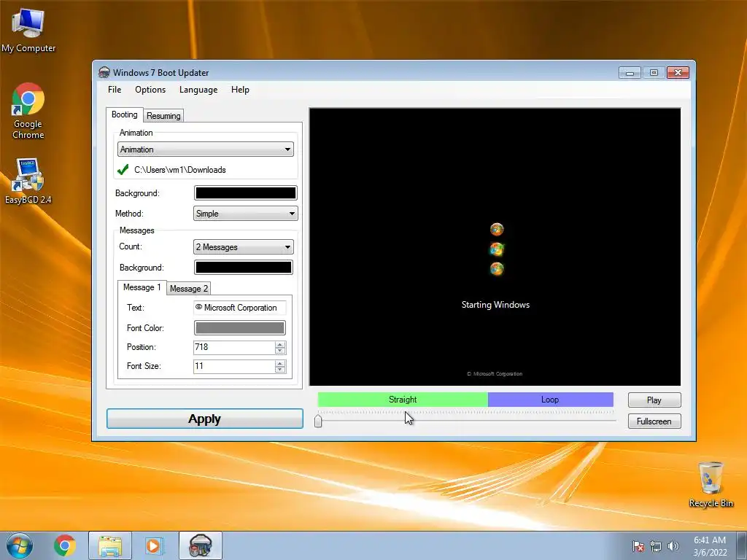This screenshot has width=747, height=560.
Task: Open Windows Explorer taskbar icon
Action: 110,545
